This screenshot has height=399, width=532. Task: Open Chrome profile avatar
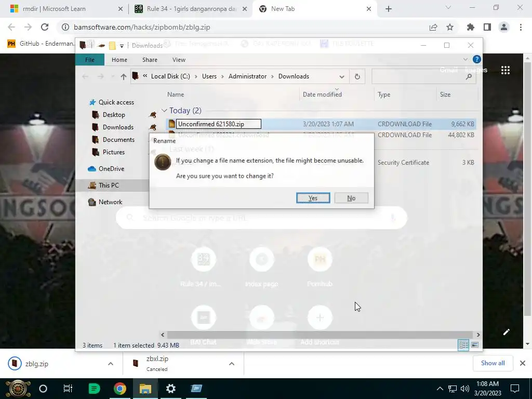(504, 27)
